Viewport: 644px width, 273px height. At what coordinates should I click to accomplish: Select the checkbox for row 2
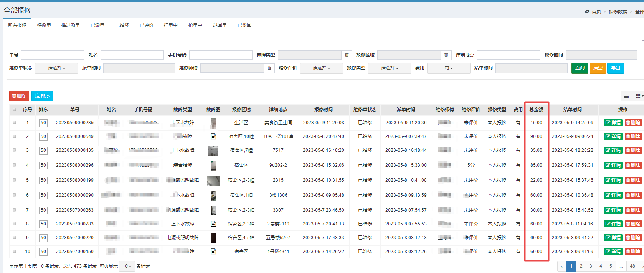tap(15, 136)
